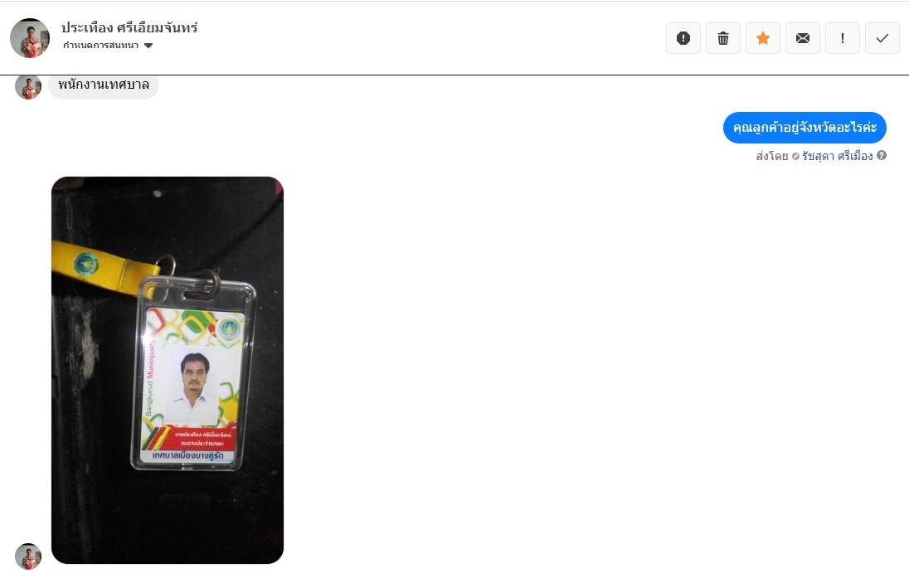Select the blue คุณลูกค้าอยู่จังหวัดอะไรค่ะ message bubble
Image resolution: width=909 pixels, height=588 pixels.
804,128
